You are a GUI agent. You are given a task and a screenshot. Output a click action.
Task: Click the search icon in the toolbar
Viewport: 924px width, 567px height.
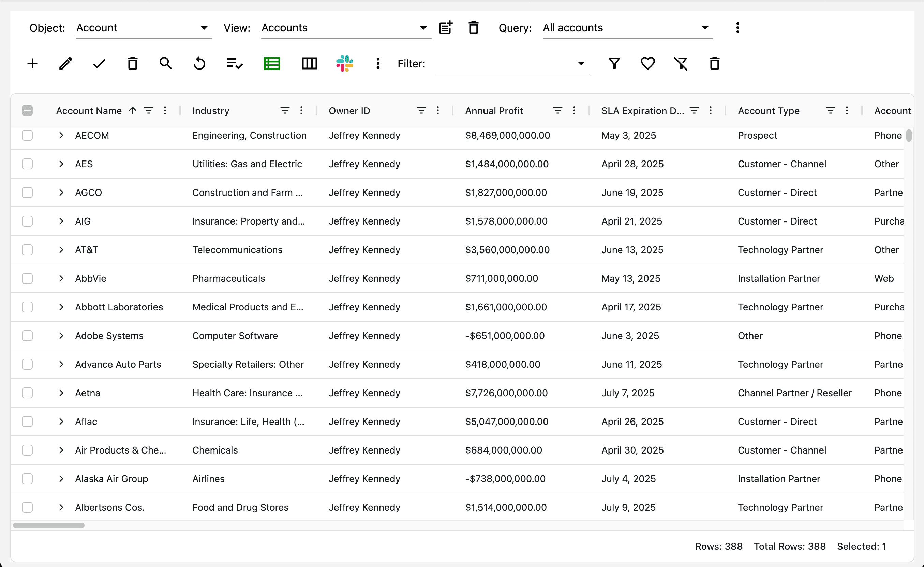pyautogui.click(x=166, y=63)
